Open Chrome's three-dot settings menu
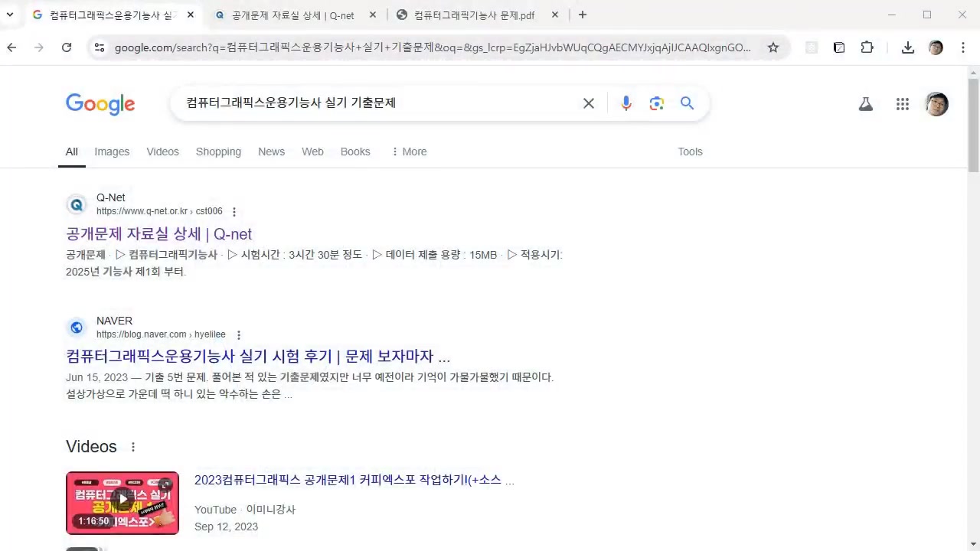The image size is (980, 551). 963,47
